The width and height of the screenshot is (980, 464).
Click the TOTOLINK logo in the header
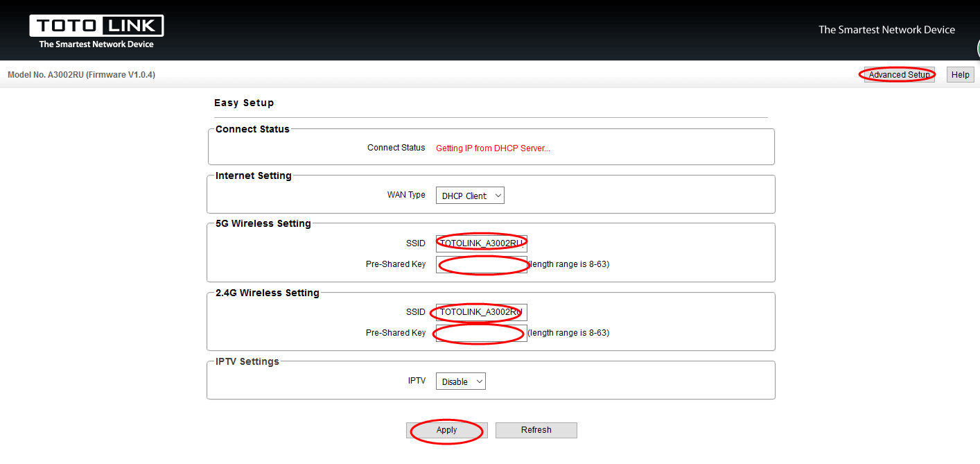click(96, 32)
